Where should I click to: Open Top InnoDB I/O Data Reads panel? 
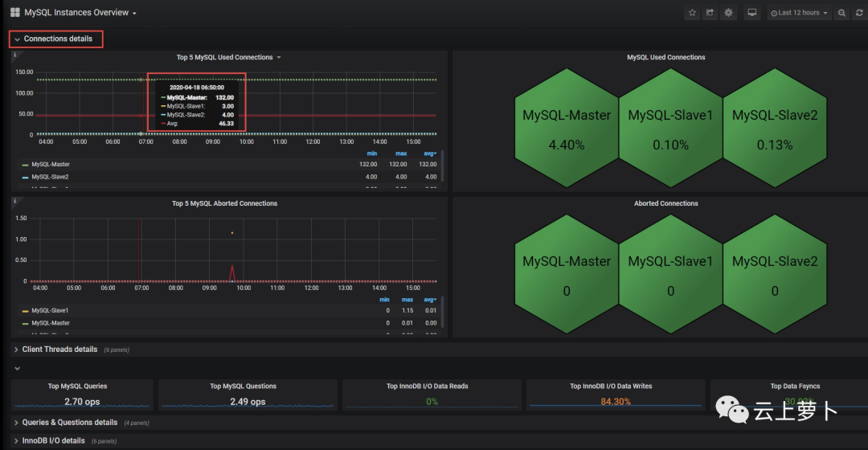428,386
